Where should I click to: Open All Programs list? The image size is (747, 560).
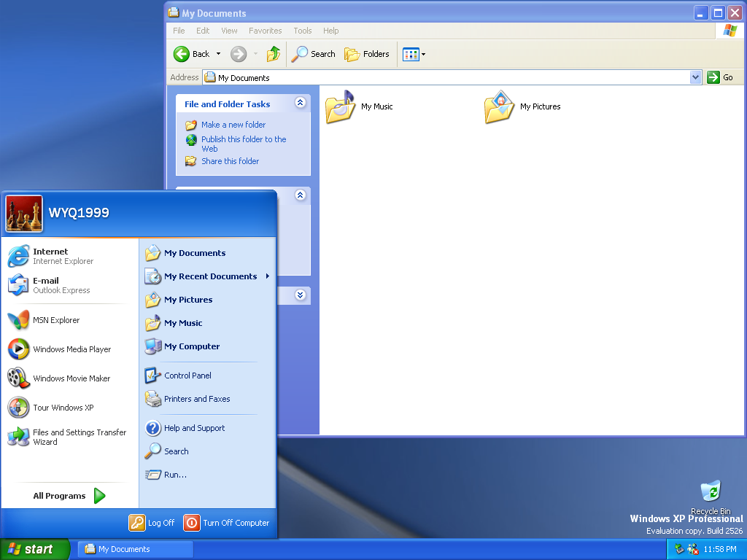tap(69, 496)
